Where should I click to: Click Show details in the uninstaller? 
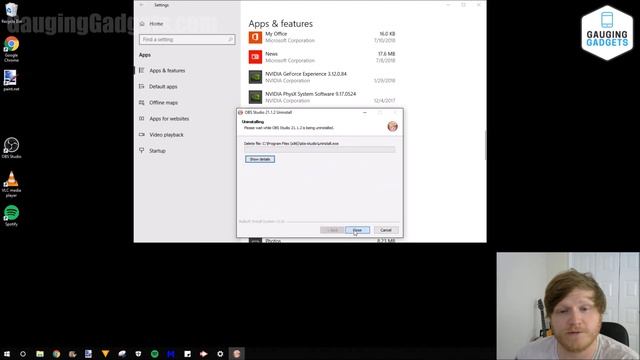click(260, 159)
